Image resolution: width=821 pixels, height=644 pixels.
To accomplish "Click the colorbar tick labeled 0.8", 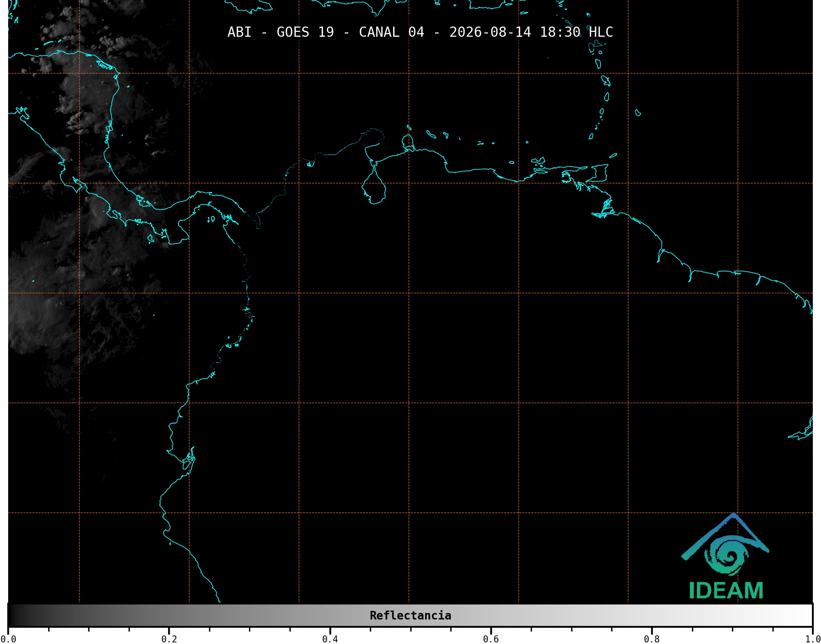I will (652, 639).
